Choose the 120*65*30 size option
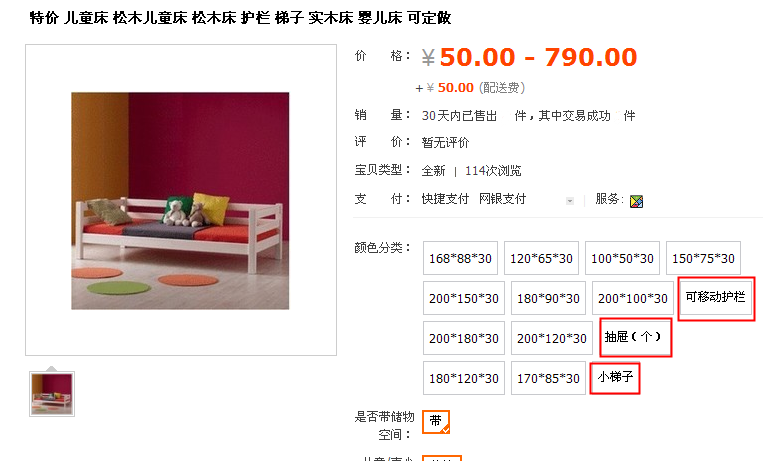This screenshot has height=461, width=770. 541,258
